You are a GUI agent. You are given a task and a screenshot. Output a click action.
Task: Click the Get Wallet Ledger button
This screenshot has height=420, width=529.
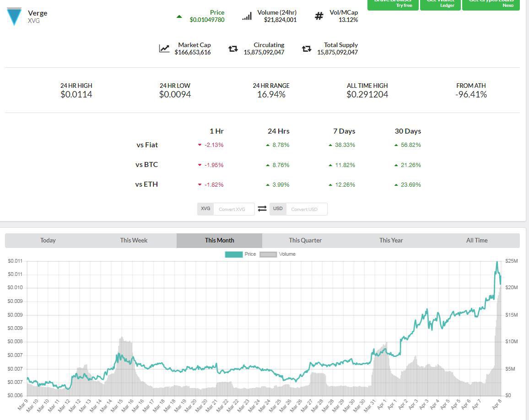440,4
